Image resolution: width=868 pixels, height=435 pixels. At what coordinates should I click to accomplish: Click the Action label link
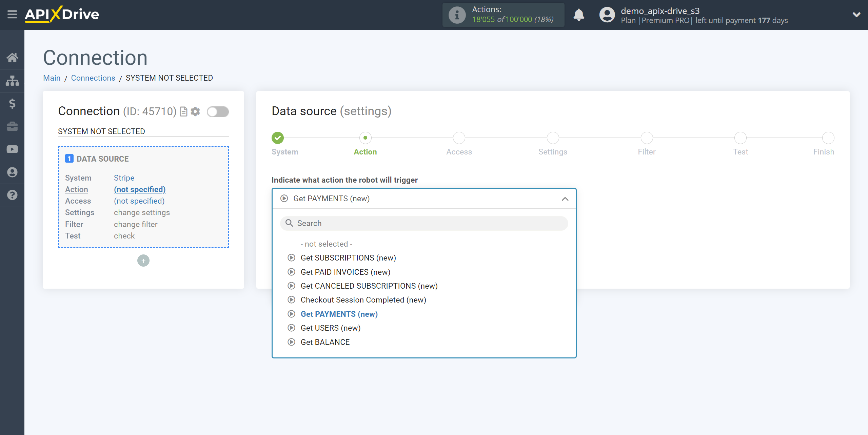(77, 189)
